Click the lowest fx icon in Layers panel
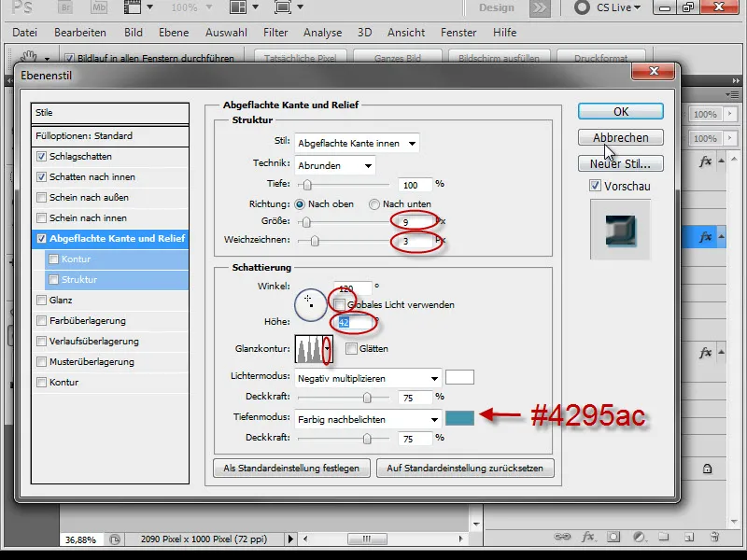 (706, 353)
